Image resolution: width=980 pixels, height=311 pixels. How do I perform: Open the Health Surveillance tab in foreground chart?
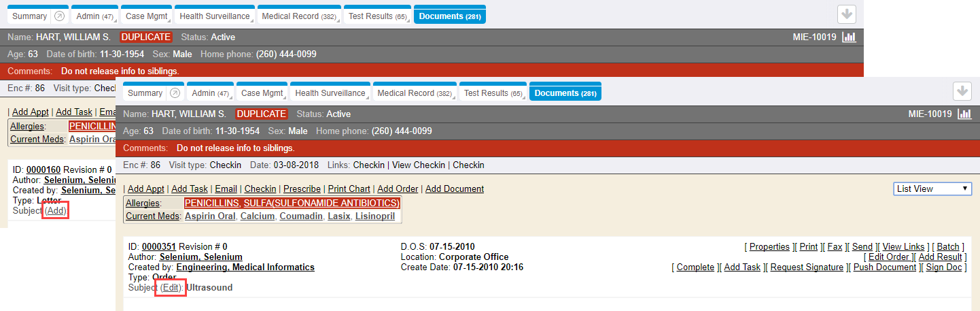point(330,93)
